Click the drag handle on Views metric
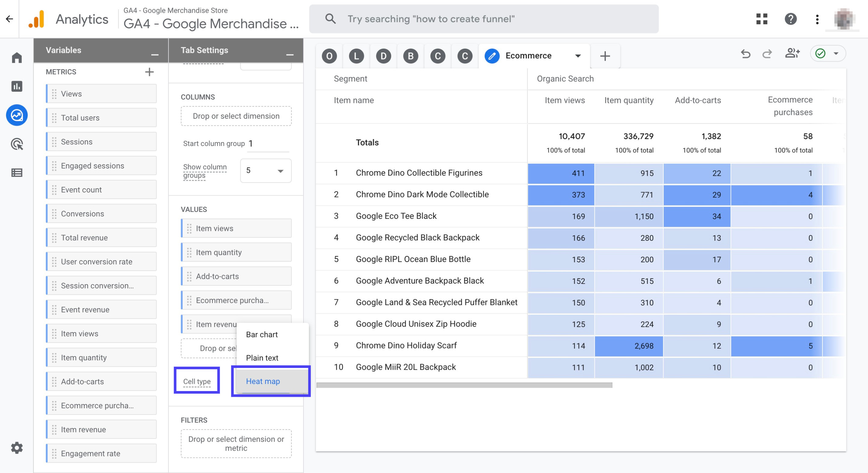This screenshot has width=868, height=473. pos(54,94)
